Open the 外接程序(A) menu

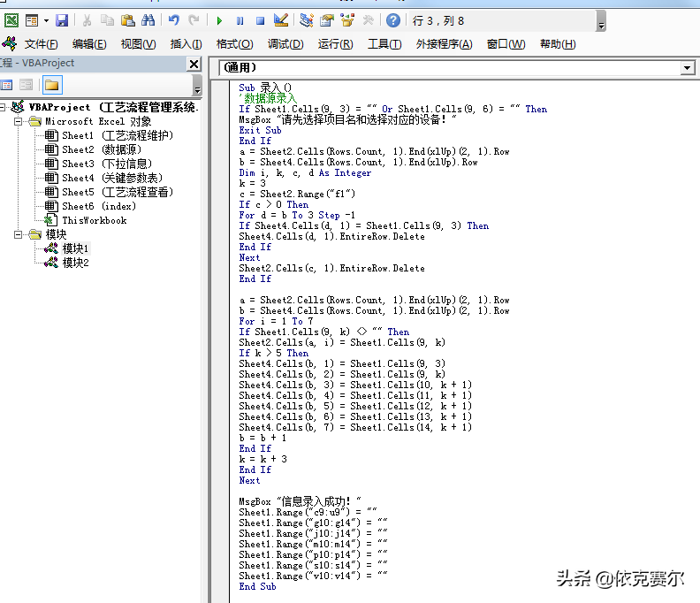444,44
